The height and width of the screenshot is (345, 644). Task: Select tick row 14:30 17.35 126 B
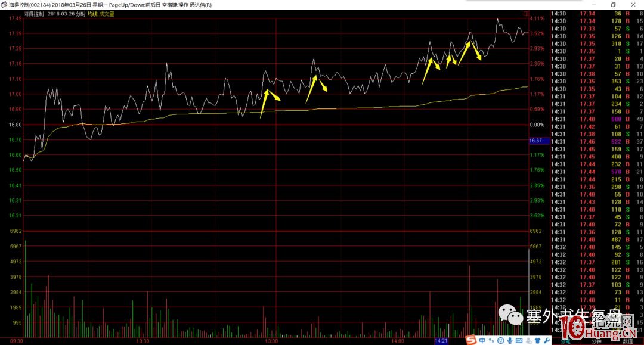pyautogui.click(x=597, y=36)
